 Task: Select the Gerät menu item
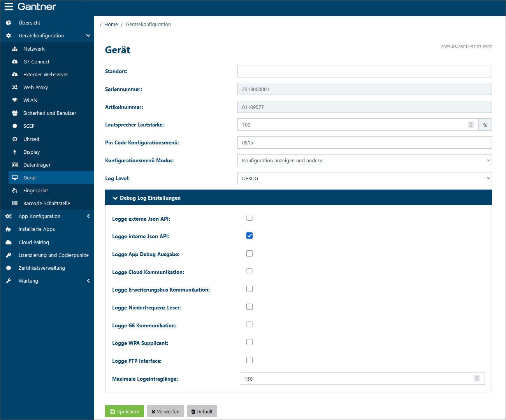point(51,177)
